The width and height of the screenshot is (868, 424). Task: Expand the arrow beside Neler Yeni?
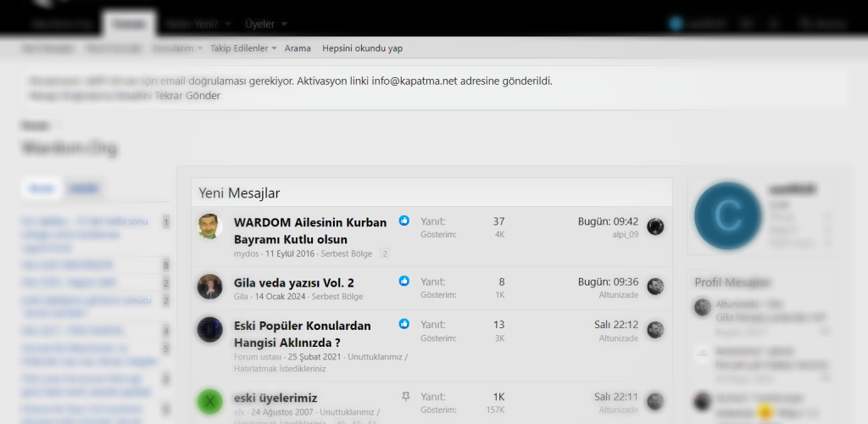(x=227, y=25)
